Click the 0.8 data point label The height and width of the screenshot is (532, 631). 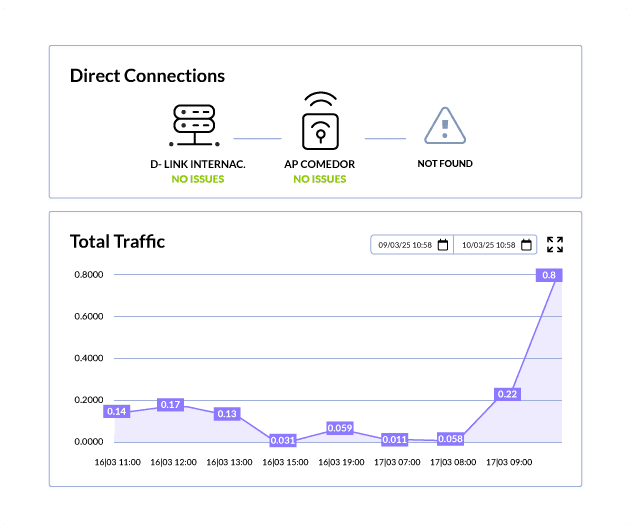coord(549,275)
